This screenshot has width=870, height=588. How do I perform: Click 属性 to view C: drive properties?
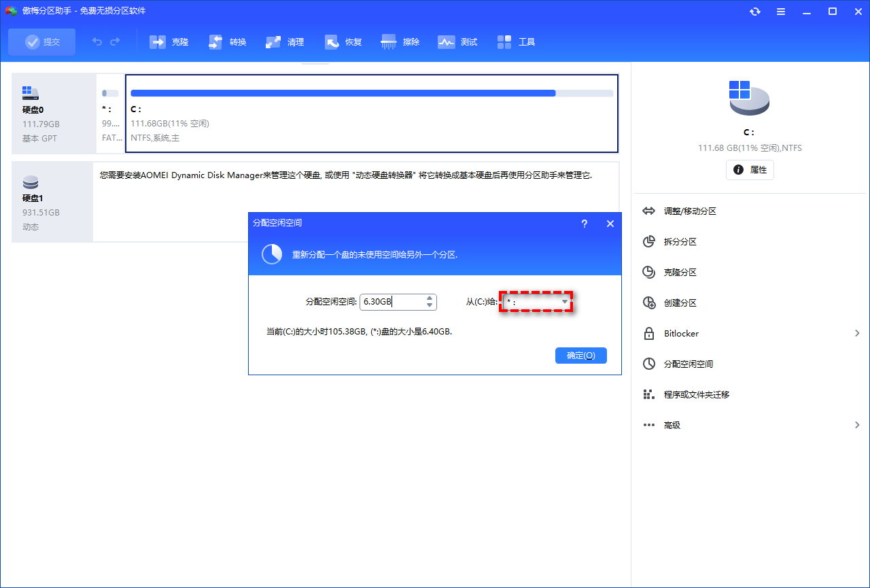click(750, 170)
